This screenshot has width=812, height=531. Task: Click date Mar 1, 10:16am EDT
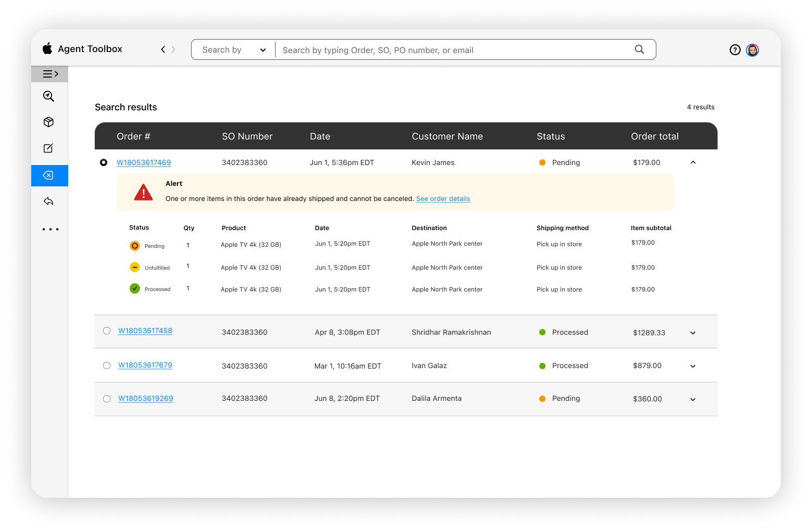point(348,366)
